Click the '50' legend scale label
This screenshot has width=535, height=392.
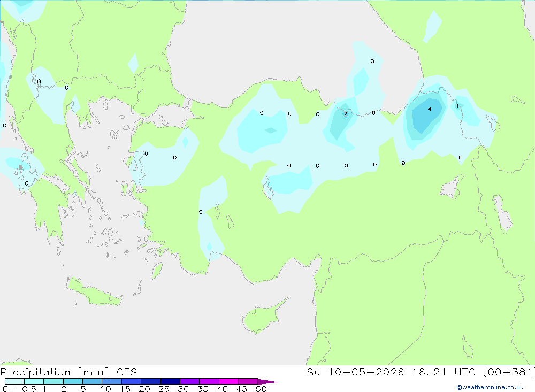click(261, 389)
